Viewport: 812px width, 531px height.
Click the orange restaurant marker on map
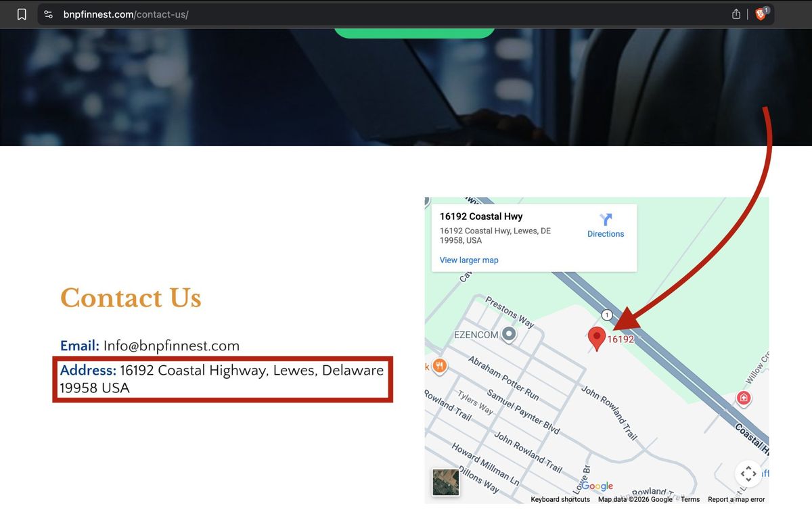pos(439,366)
